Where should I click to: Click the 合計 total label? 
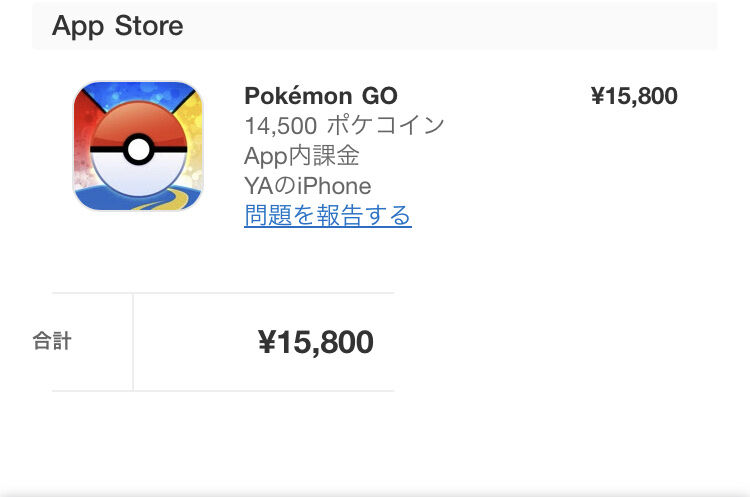(x=52, y=341)
